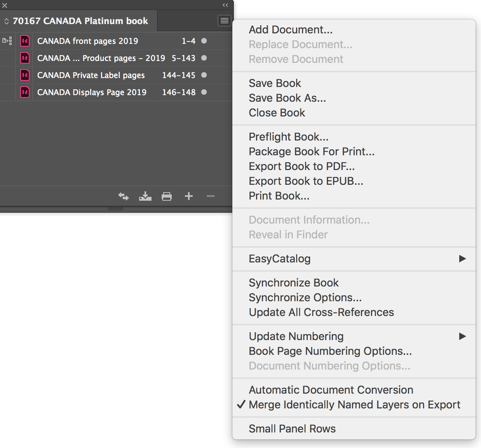This screenshot has width=481, height=448.
Task: Select Preflight Book in the menu
Action: pyautogui.click(x=288, y=137)
